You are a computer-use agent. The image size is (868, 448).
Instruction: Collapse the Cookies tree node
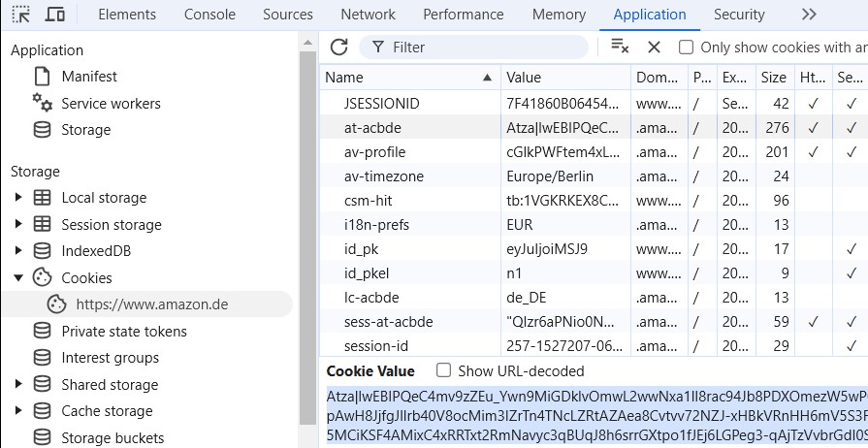point(17,278)
